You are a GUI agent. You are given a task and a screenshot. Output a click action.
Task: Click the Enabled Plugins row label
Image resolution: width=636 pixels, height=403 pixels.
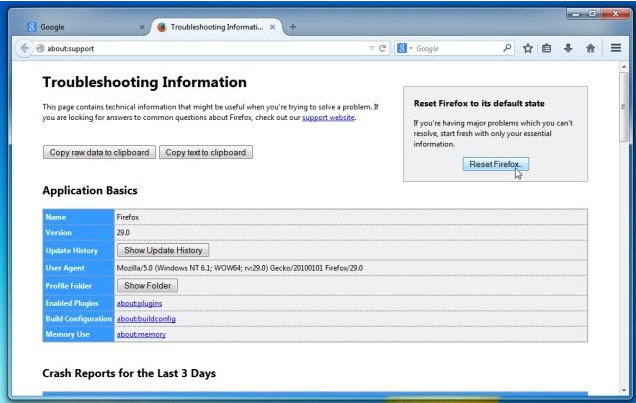click(x=72, y=303)
